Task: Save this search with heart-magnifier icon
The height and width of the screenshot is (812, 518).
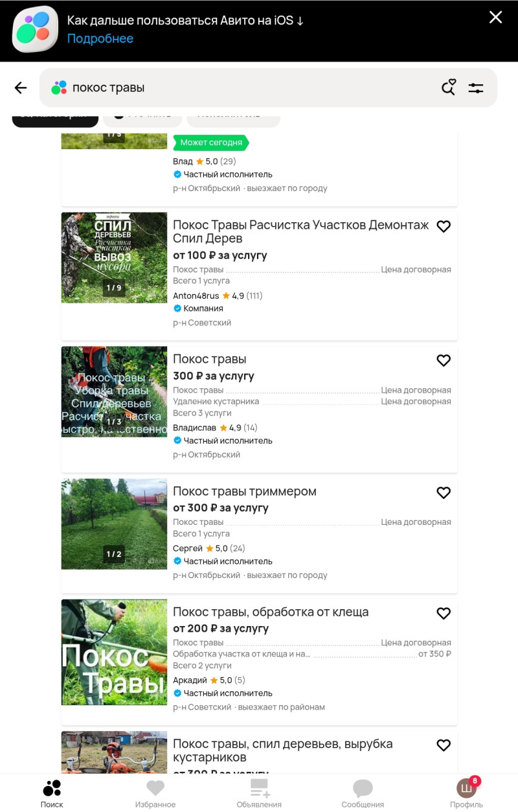Action: point(449,87)
